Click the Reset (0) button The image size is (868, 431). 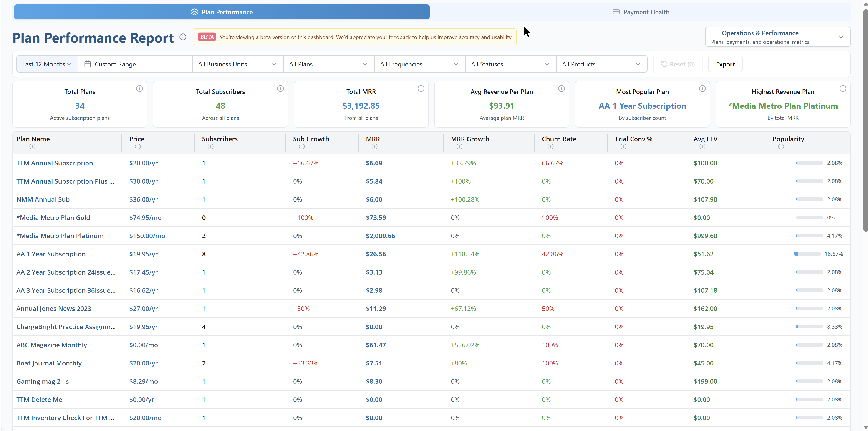coord(678,64)
